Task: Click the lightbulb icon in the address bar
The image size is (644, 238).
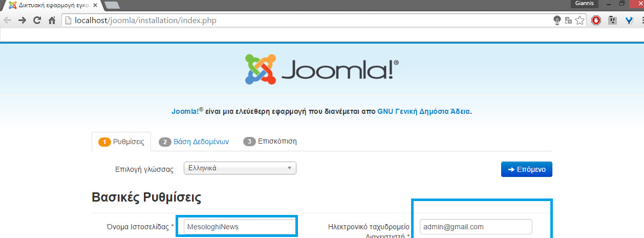Action: pyautogui.click(x=557, y=21)
